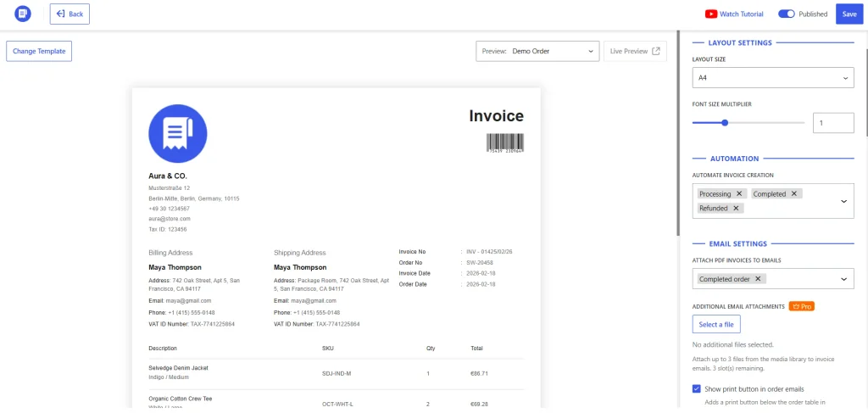868x413 pixels.
Task: Click order number SW-20458
Action: 480,262
